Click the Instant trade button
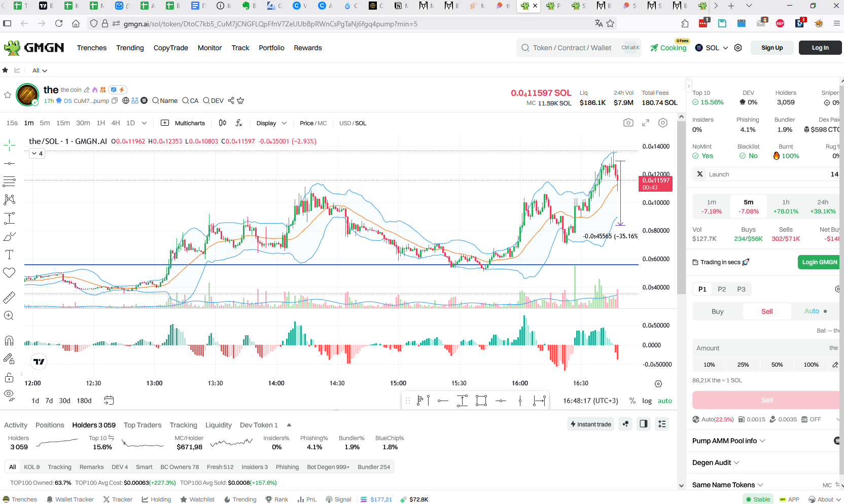The width and height of the screenshot is (844, 504). click(x=591, y=424)
